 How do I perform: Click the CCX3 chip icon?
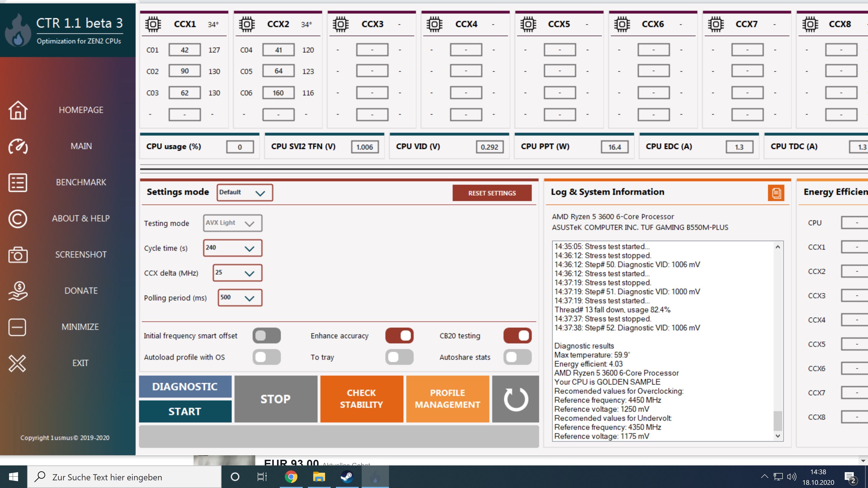pyautogui.click(x=341, y=24)
